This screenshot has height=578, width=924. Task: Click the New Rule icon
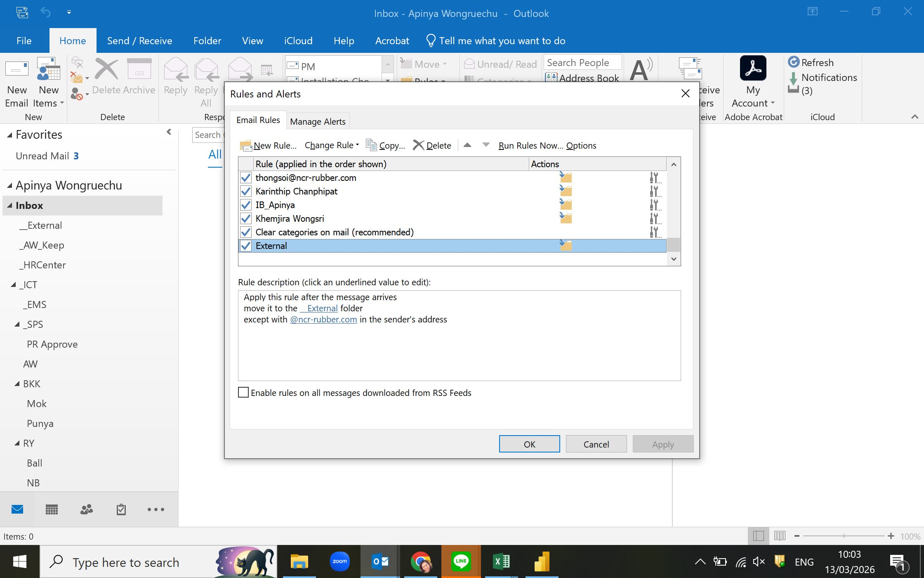(246, 145)
